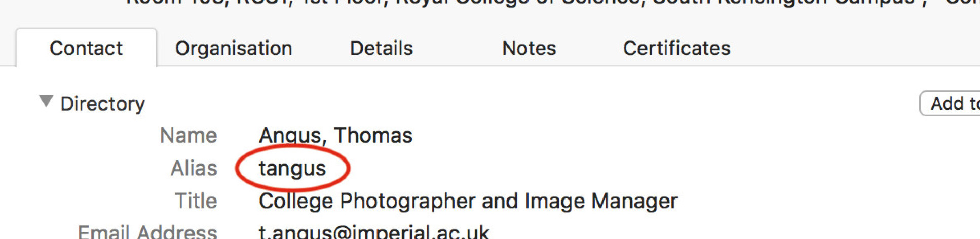Select the Details tab

coord(381,49)
